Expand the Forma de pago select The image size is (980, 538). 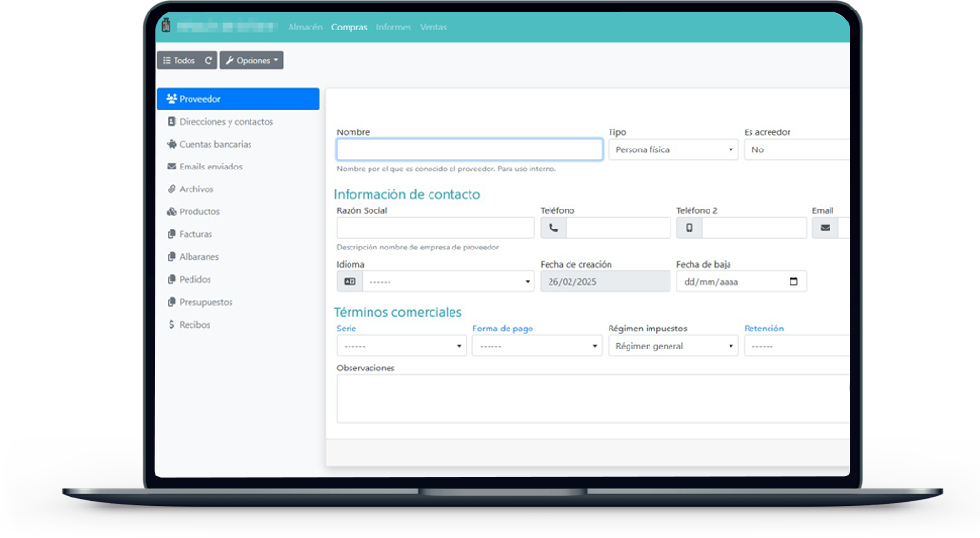(536, 347)
